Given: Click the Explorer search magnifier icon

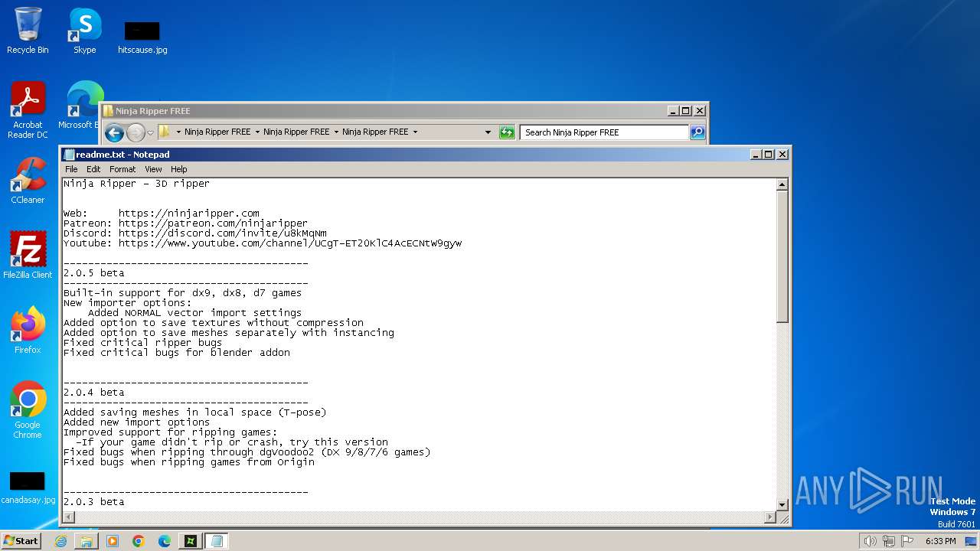Looking at the screenshot, I should pos(697,132).
